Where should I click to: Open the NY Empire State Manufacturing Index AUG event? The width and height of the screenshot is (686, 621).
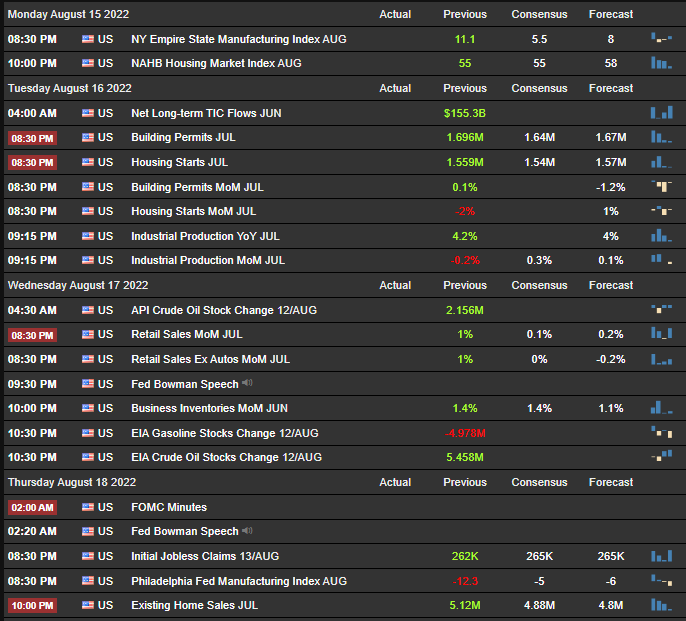click(239, 39)
